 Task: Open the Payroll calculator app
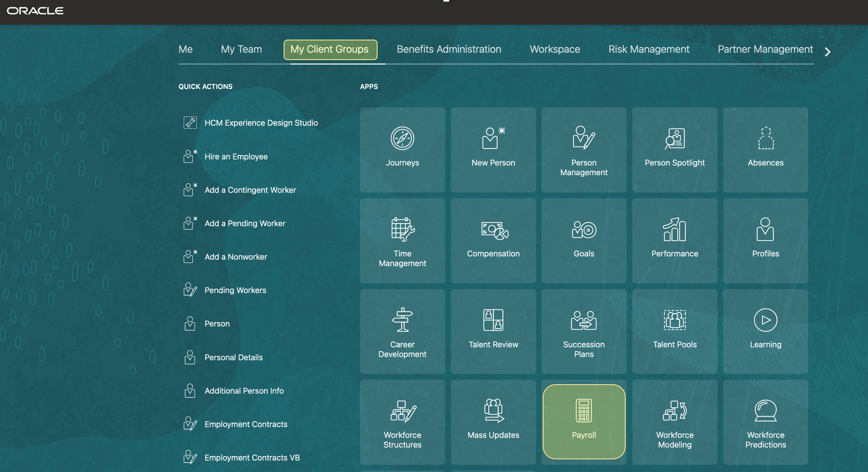pyautogui.click(x=584, y=421)
